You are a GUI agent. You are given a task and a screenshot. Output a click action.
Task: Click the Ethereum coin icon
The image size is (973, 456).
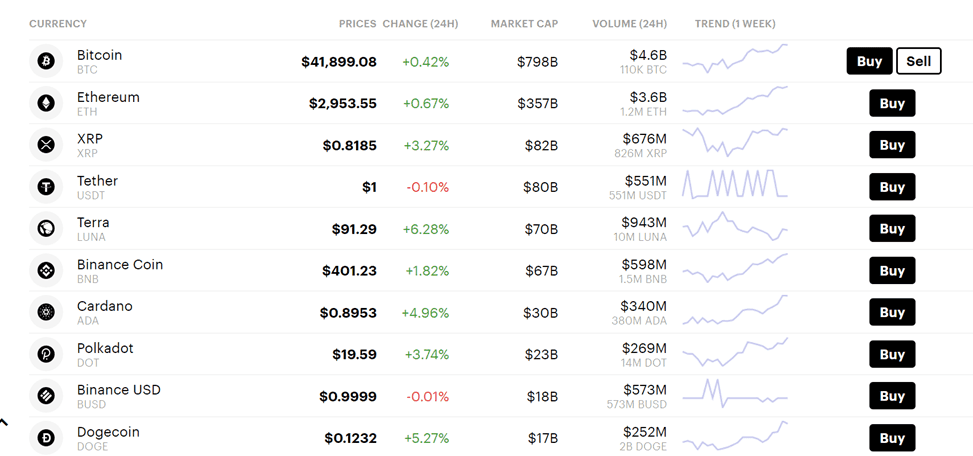(46, 103)
